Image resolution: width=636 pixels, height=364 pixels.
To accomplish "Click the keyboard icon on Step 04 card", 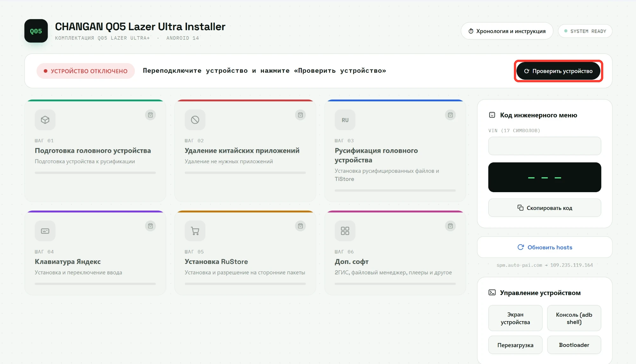I will [45, 231].
